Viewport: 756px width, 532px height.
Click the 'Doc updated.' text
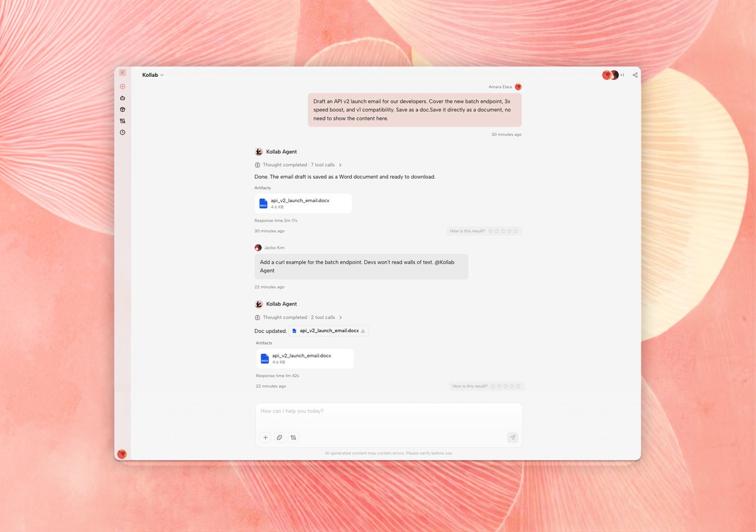270,331
